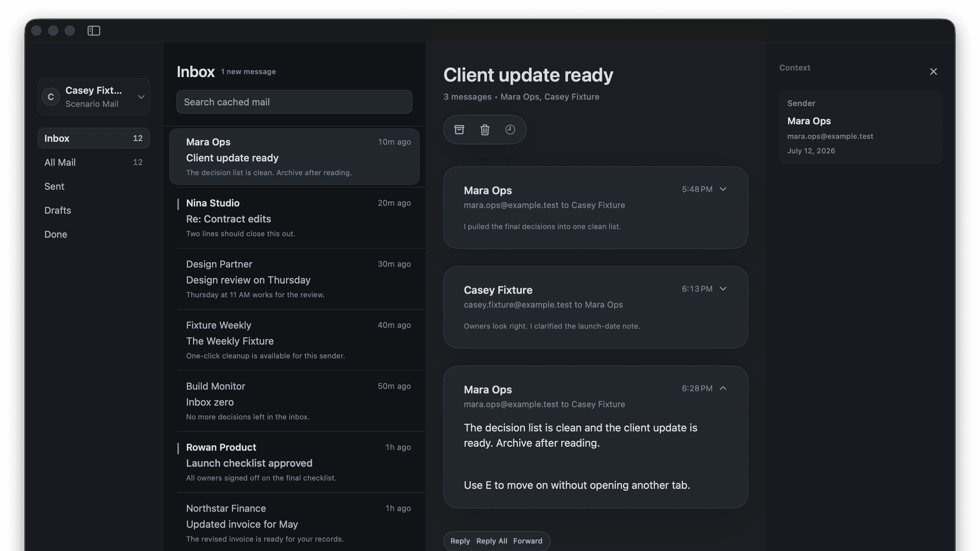
Task: Click the window close traffic light
Action: click(x=36, y=31)
